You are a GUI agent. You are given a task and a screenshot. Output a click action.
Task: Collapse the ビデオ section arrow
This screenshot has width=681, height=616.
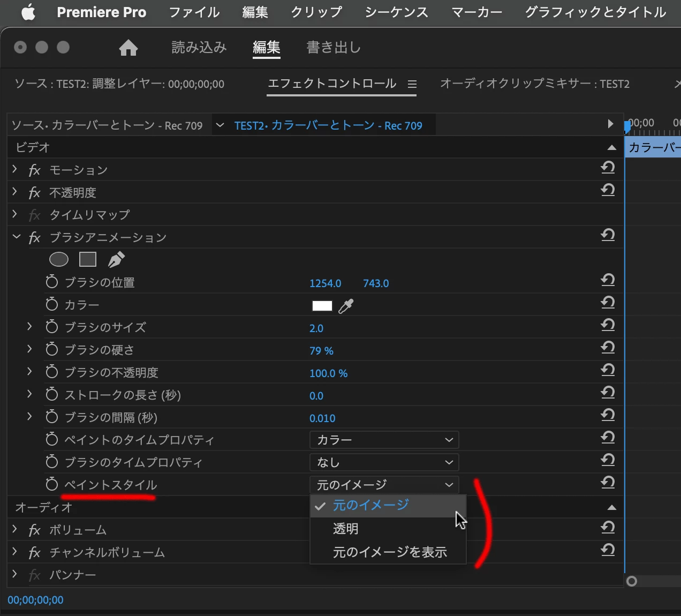point(611,148)
